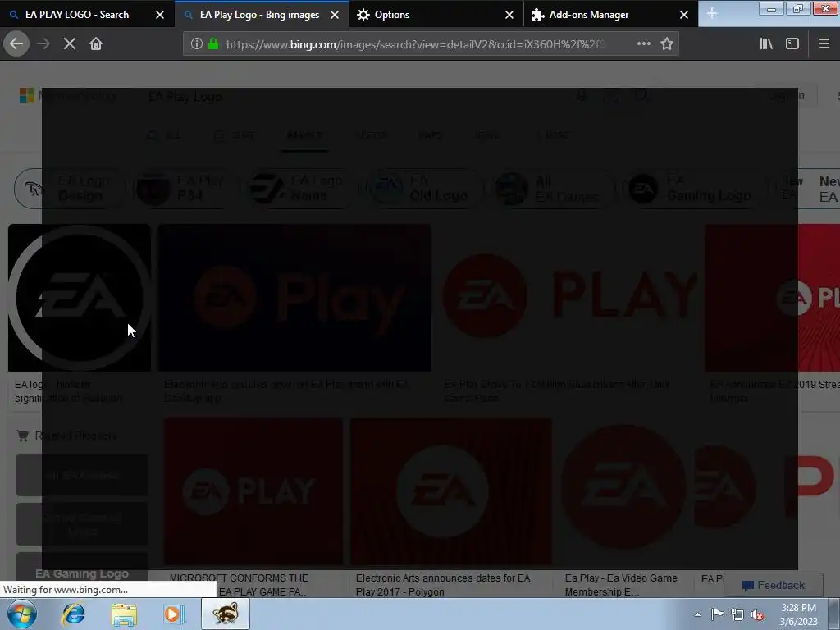
Task: Open the Library icon
Action: tap(766, 44)
